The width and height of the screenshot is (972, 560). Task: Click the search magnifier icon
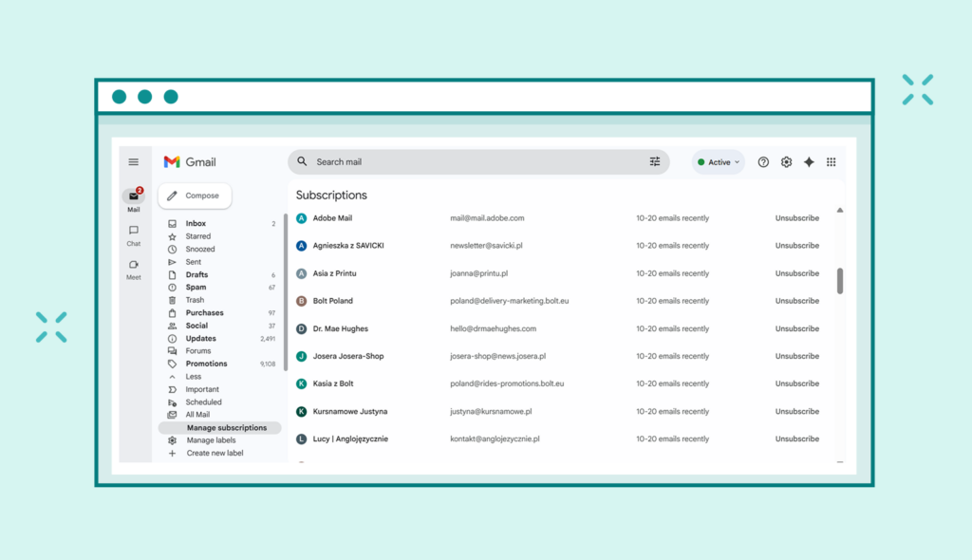302,161
